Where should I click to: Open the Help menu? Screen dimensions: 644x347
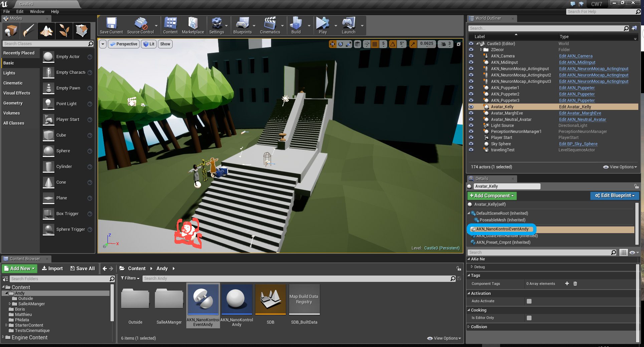[x=55, y=12]
